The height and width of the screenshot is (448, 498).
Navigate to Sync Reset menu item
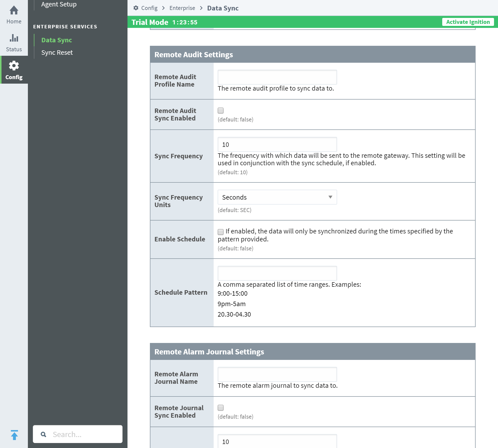(57, 52)
